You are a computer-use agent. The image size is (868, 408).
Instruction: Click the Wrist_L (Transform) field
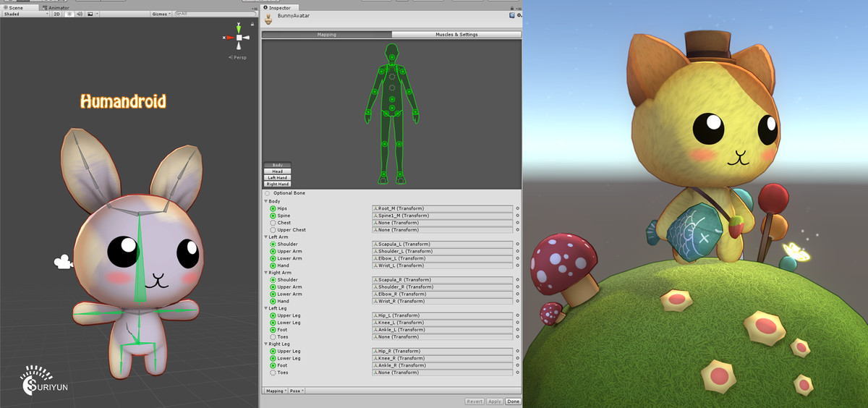[443, 265]
